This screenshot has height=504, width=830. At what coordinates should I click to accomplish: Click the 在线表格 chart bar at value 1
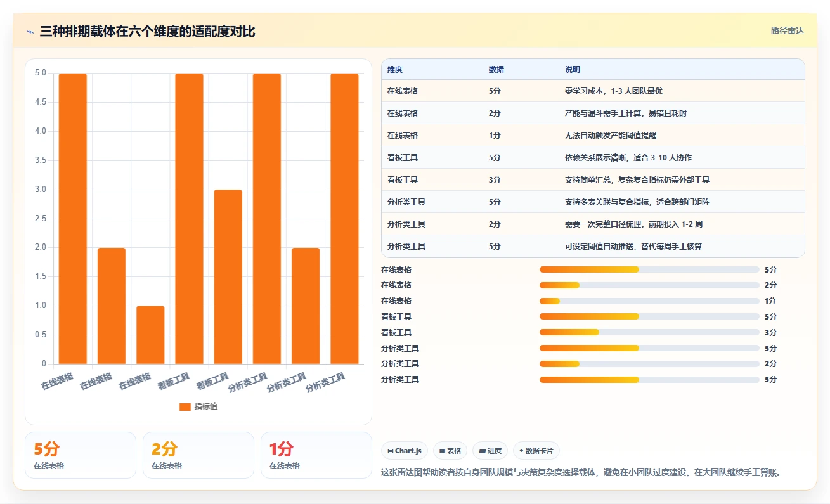tap(150, 335)
